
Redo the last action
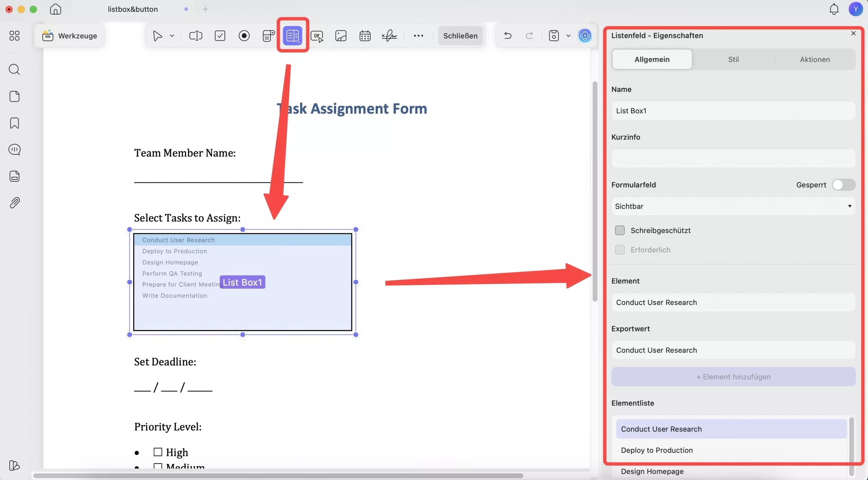click(x=529, y=35)
